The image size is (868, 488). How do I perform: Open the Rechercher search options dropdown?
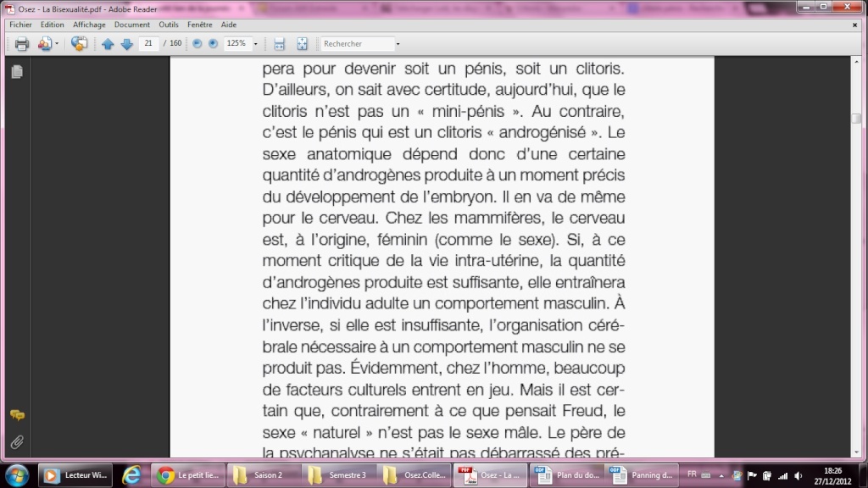[x=398, y=44]
